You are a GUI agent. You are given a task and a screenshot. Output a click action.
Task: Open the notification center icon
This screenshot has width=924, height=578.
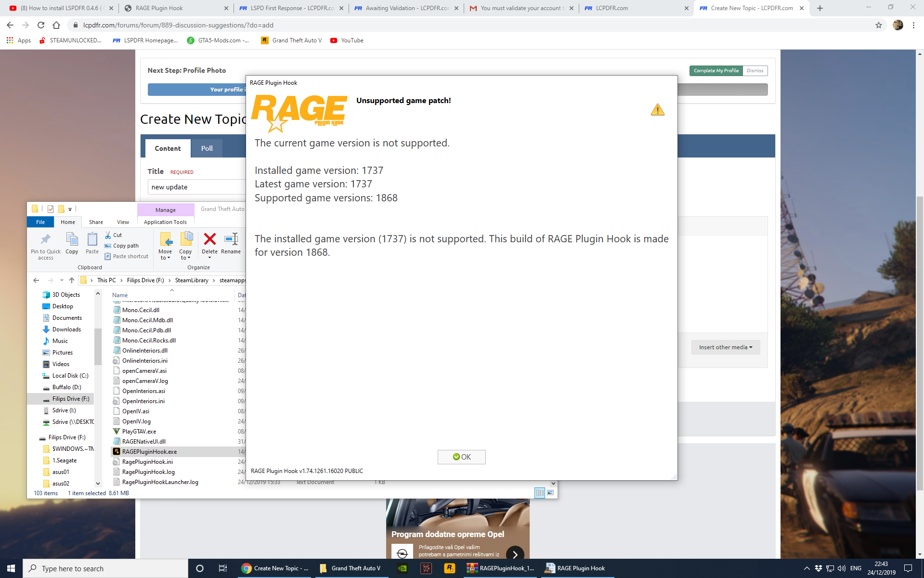(908, 568)
